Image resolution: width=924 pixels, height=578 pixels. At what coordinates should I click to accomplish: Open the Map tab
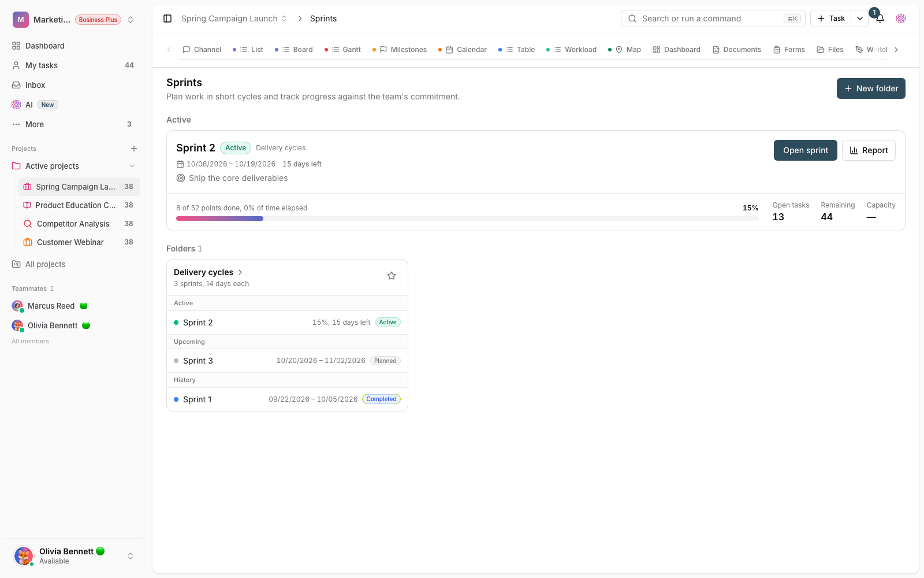(625, 50)
